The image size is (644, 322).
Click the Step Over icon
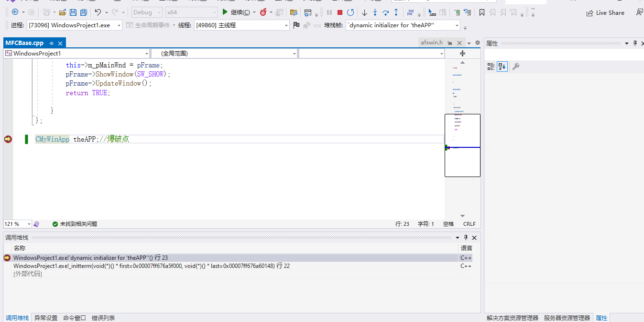pyautogui.click(x=385, y=12)
